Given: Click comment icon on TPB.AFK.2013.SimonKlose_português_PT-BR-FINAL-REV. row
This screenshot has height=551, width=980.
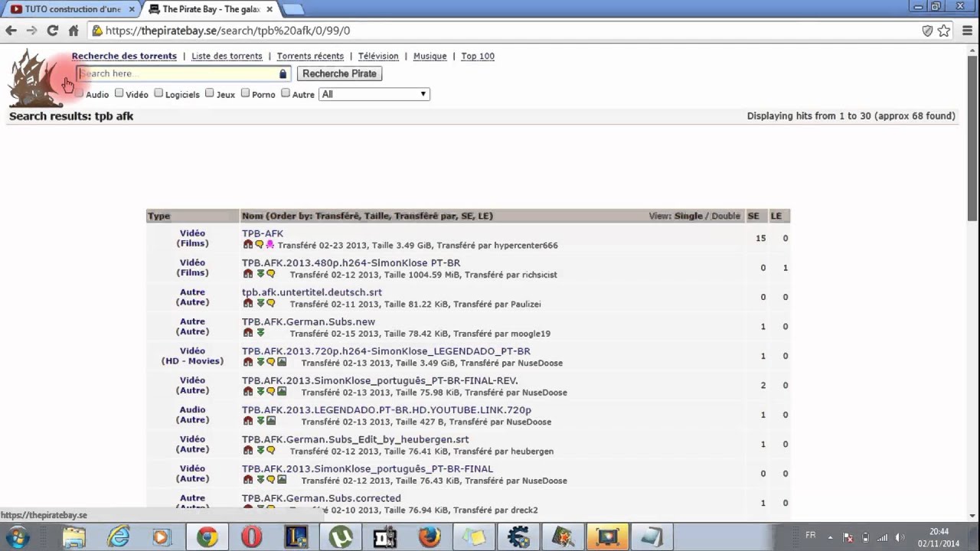Looking at the screenshot, I should point(271,392).
